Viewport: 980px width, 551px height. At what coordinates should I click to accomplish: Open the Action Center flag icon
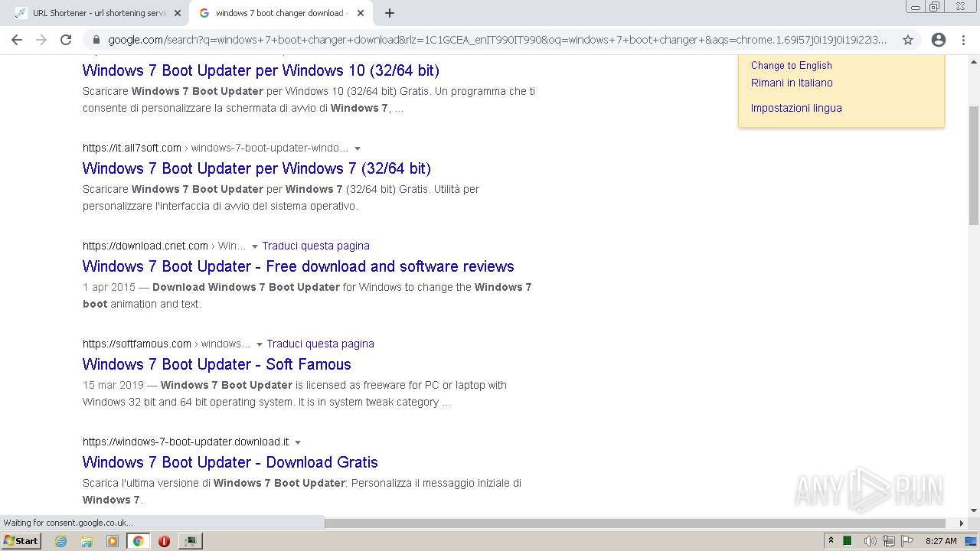[907, 541]
